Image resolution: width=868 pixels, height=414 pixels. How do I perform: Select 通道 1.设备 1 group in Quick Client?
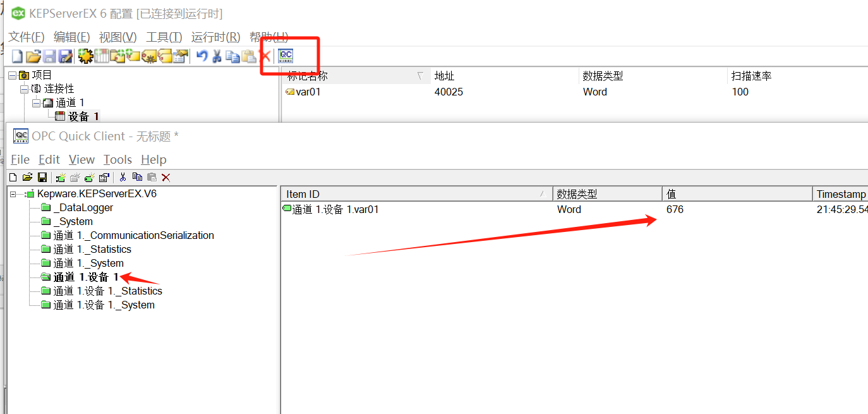[86, 277]
